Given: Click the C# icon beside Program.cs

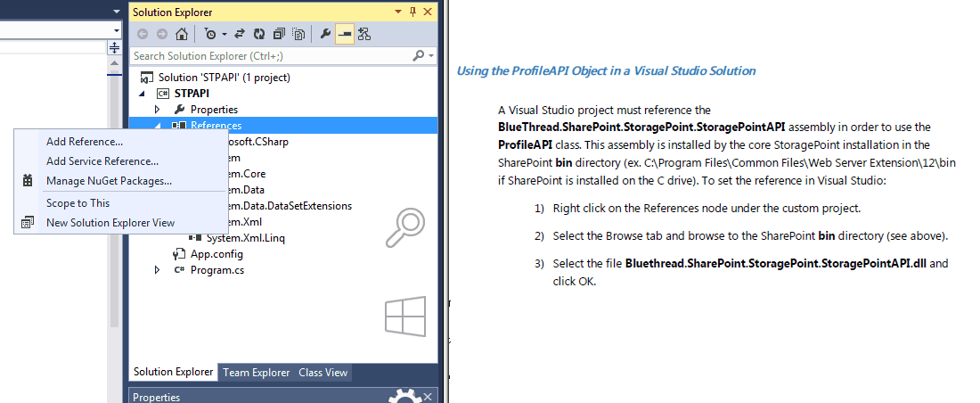Looking at the screenshot, I should [179, 270].
